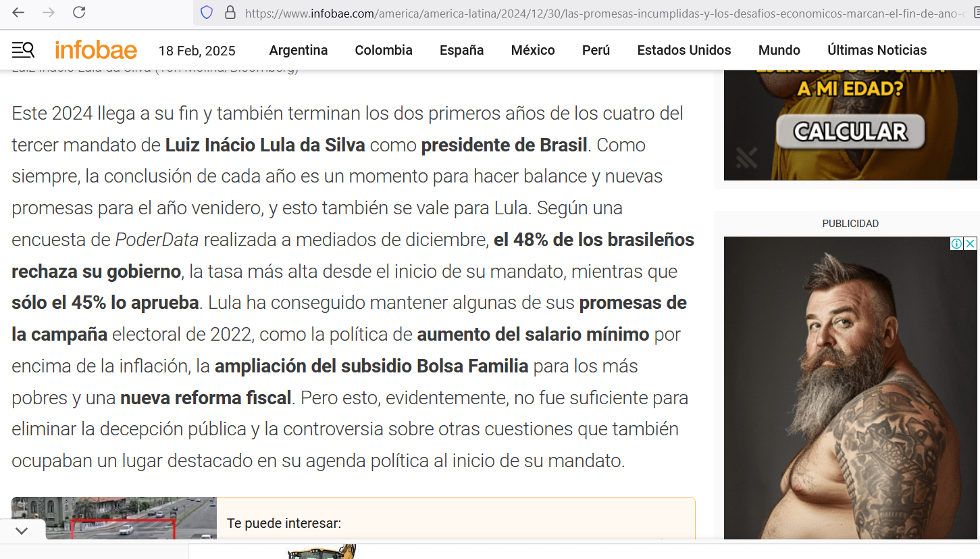
Task: Click the italic word PoderData
Action: 157,240
